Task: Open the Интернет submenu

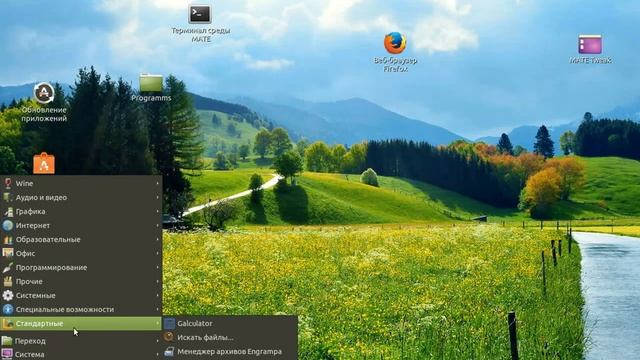Action: [x=81, y=225]
